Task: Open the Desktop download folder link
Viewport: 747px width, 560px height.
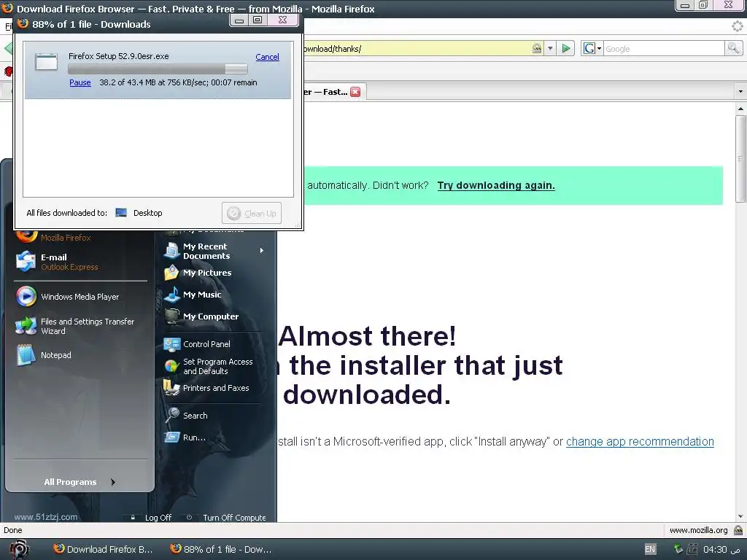Action: coord(147,213)
